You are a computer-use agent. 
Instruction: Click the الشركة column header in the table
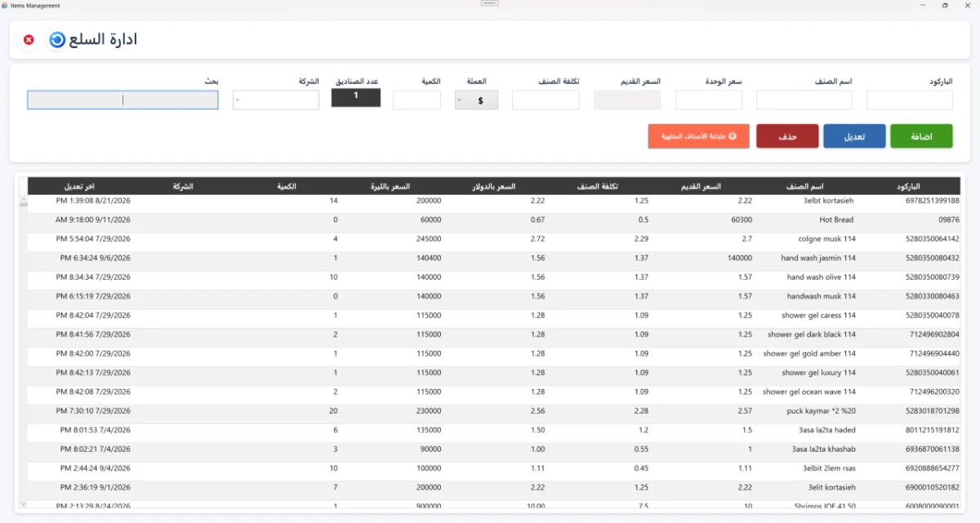[x=183, y=186]
